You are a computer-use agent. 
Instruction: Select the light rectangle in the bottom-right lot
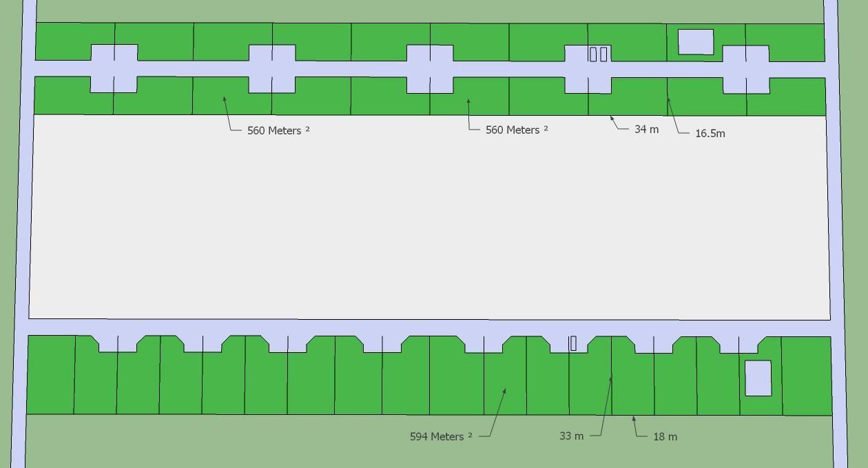click(758, 378)
